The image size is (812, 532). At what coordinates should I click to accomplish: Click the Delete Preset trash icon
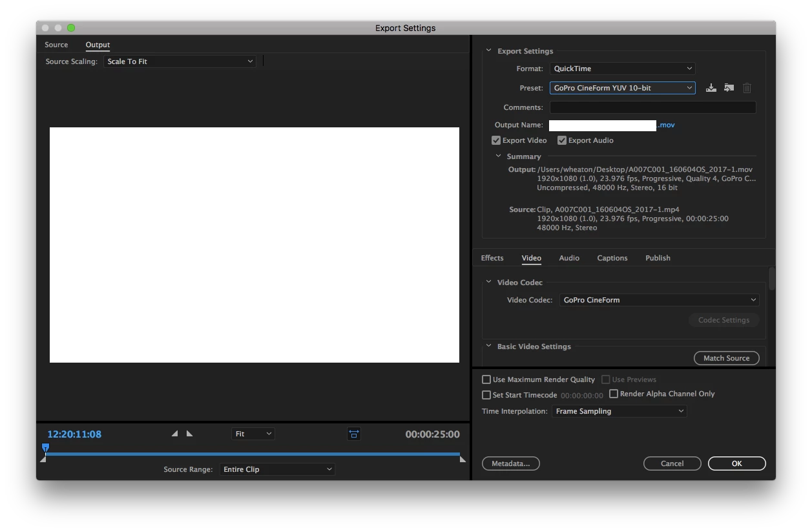point(747,88)
